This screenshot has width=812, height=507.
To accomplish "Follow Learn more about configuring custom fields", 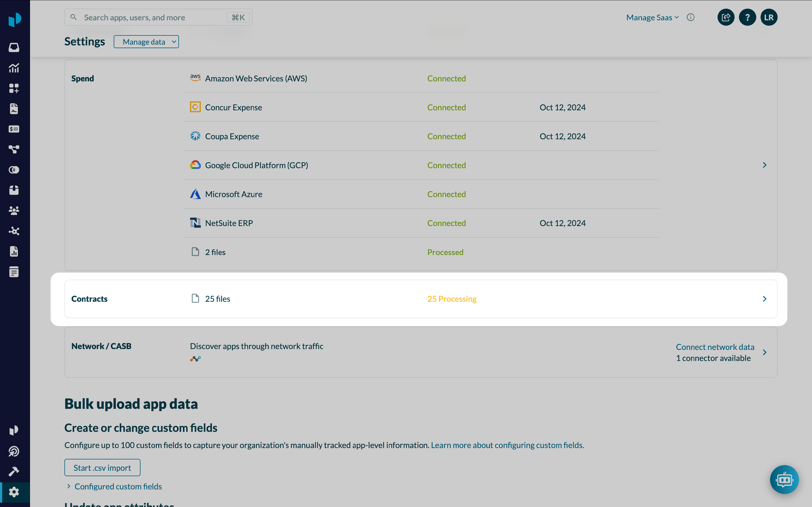I will point(507,445).
